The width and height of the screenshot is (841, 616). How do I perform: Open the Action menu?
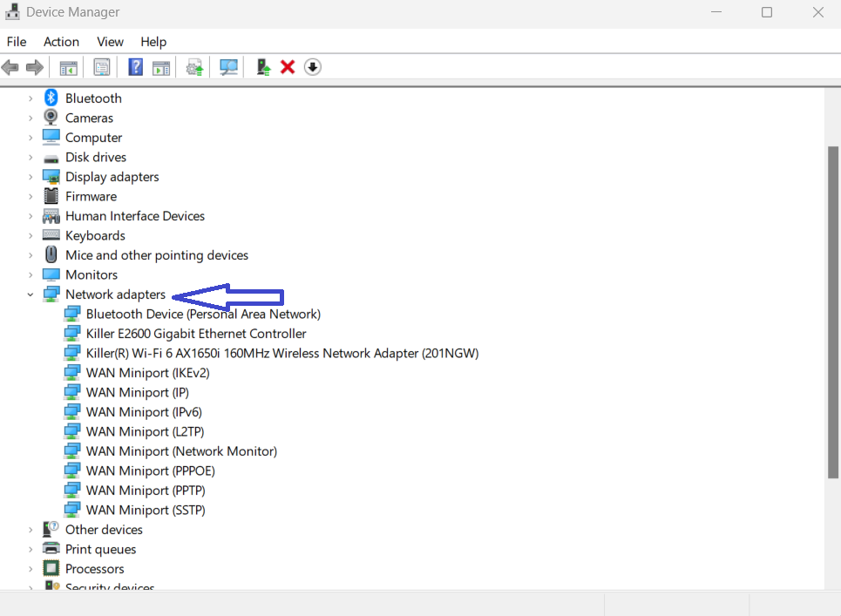61,42
